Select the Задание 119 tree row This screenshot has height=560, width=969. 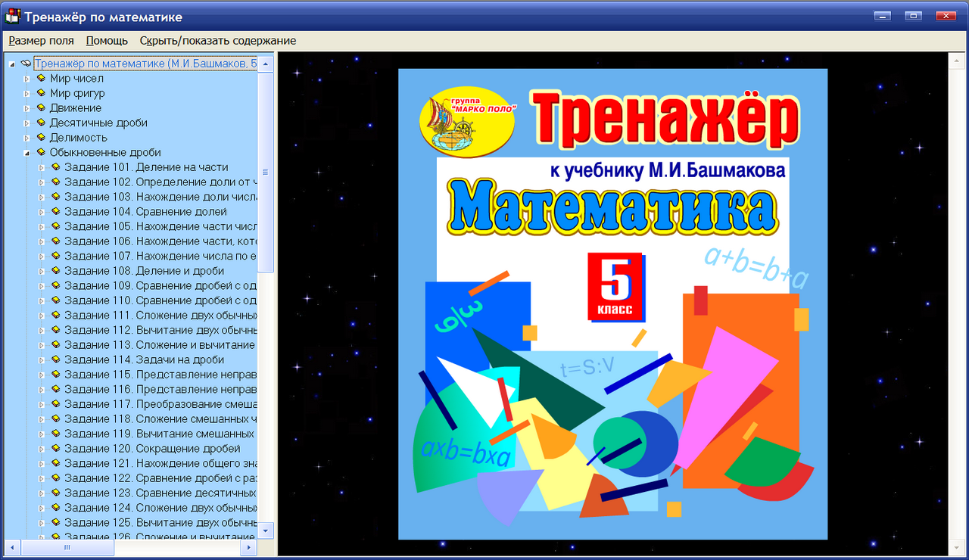(160, 434)
